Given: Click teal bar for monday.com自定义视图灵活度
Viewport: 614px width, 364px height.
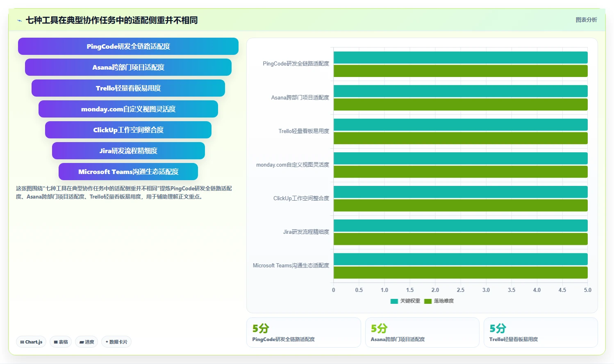Looking at the screenshot, I should coord(461,158).
